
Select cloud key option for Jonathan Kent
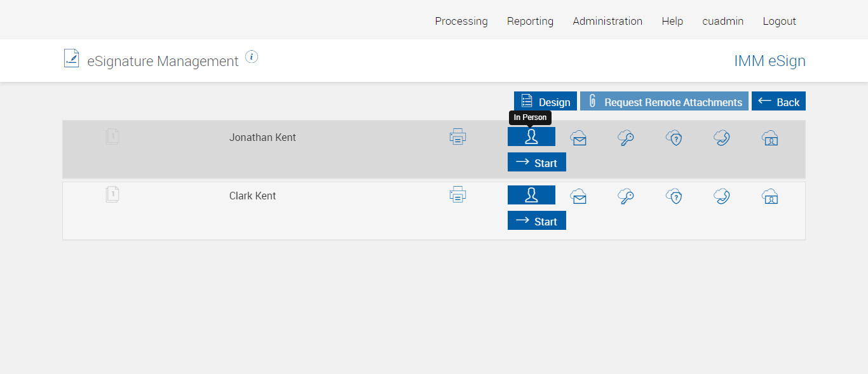(x=626, y=138)
